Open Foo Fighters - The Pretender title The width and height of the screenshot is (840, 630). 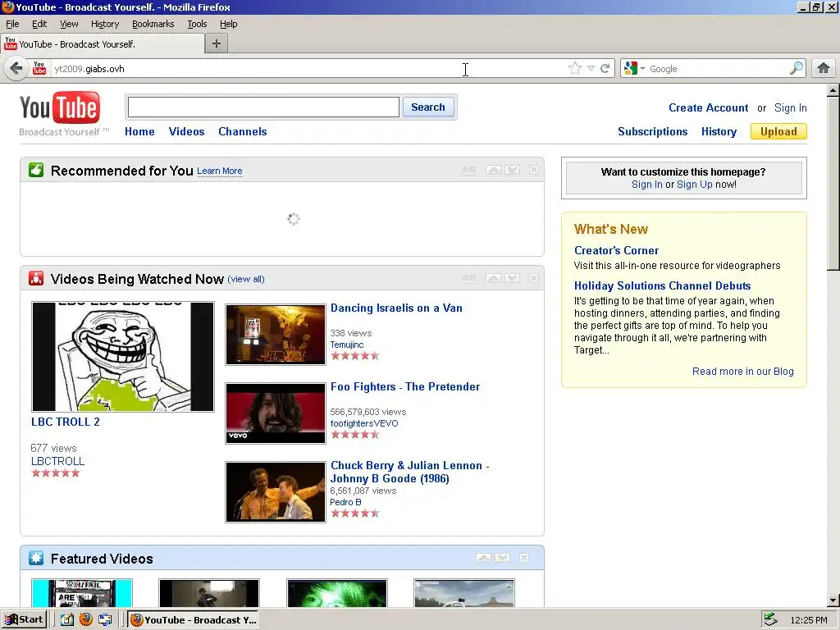[405, 387]
